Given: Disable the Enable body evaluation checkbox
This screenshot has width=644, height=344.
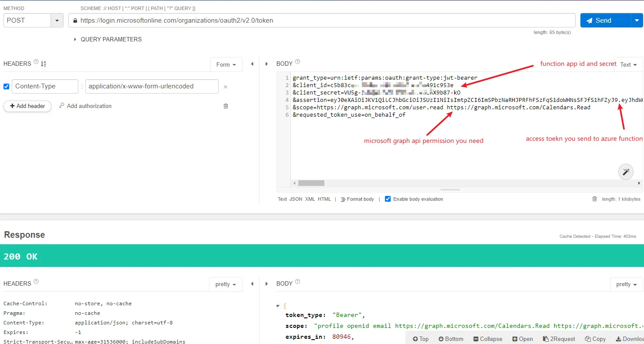Looking at the screenshot, I should click(x=388, y=199).
